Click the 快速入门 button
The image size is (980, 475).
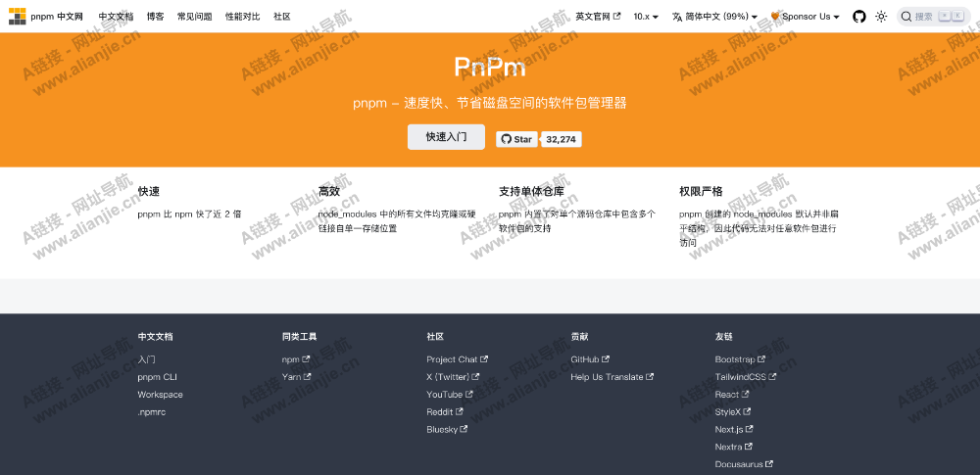[446, 137]
